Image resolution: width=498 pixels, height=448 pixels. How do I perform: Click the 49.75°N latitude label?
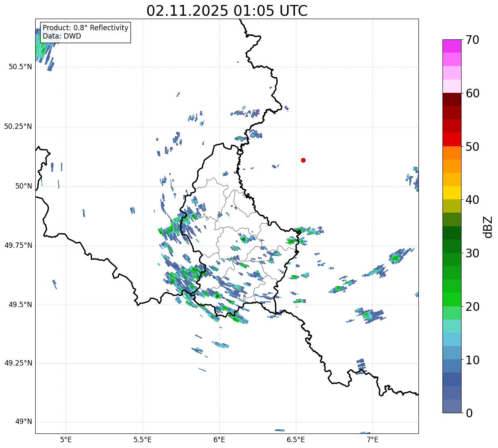pyautogui.click(x=18, y=245)
